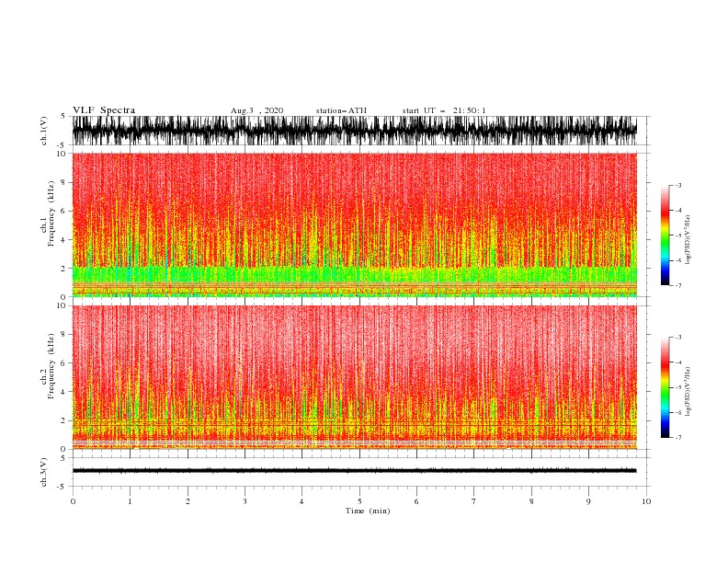This screenshot has height=563, width=728.
Task: Pick the color bar beside ch.2 spectrogram
Action: (665, 387)
